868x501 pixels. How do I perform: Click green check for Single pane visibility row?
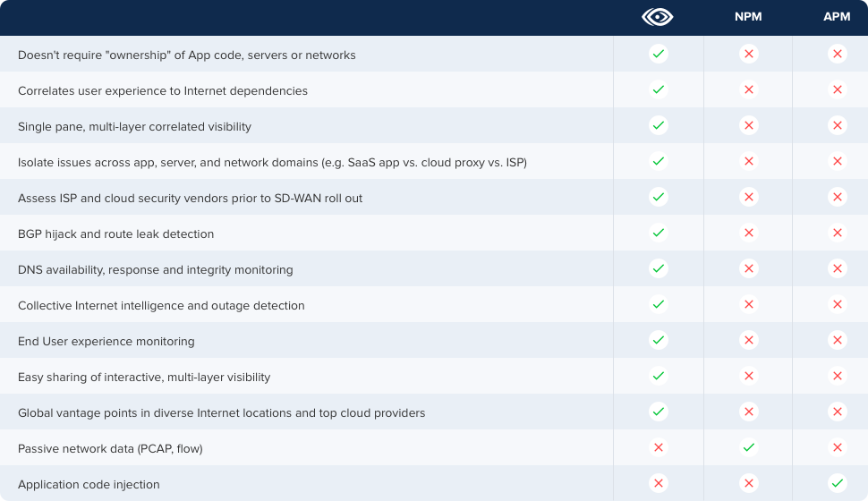(658, 125)
